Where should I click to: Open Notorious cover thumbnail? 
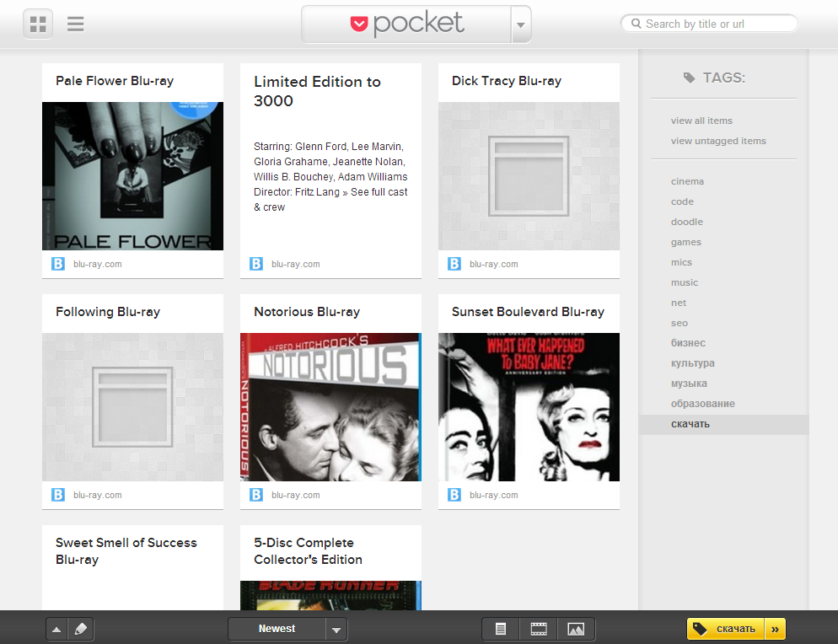(x=330, y=407)
